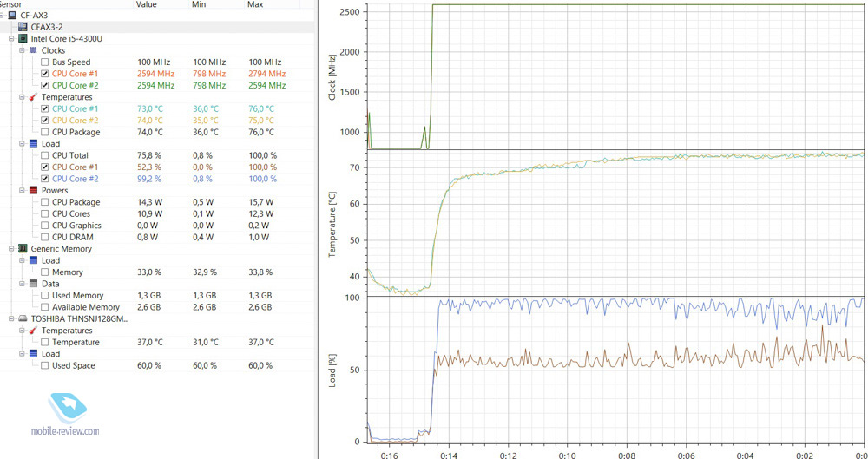The width and height of the screenshot is (868, 459).
Task: Click the 33,0 % Memory value
Action: coord(149,272)
